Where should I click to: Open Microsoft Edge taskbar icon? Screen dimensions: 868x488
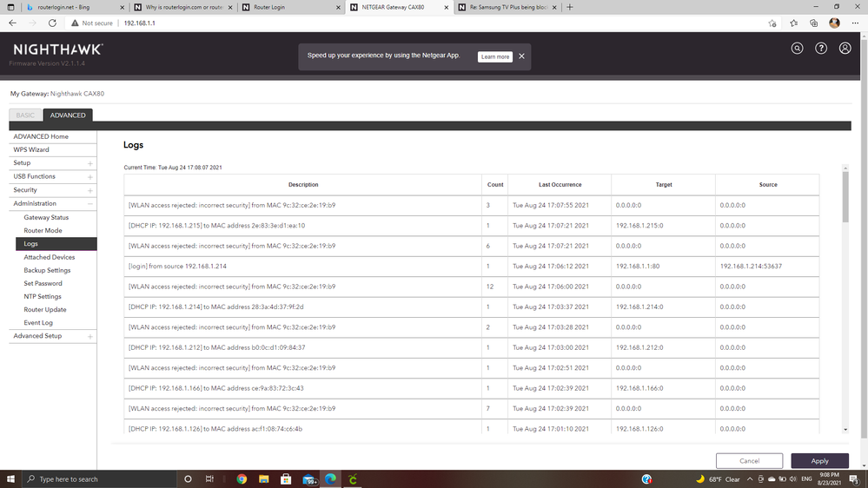coord(330,479)
